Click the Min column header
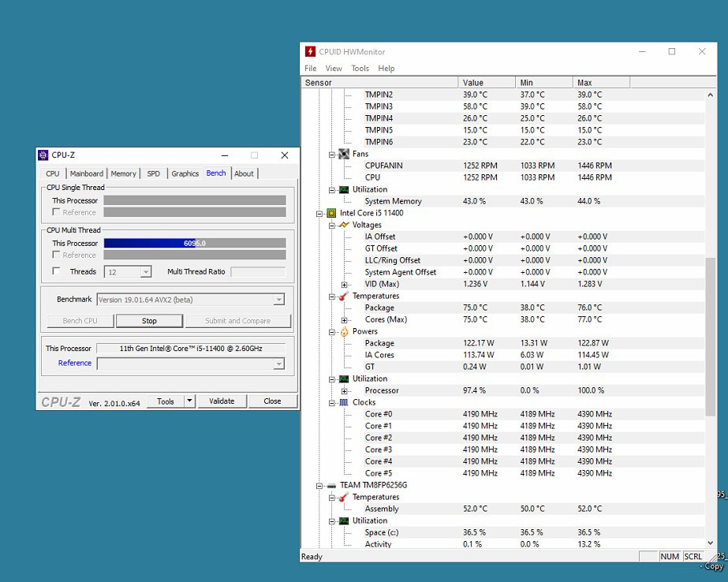Image resolution: width=728 pixels, height=582 pixels. (544, 83)
